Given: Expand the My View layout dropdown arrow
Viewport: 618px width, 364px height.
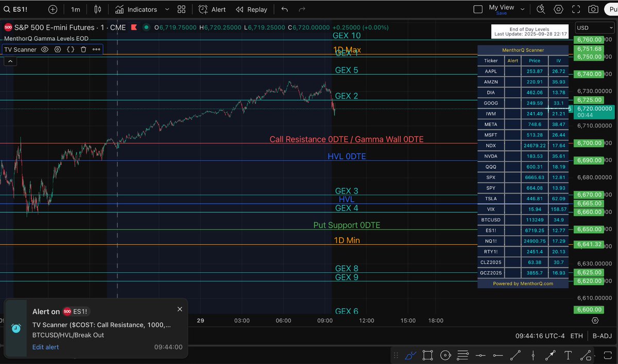Looking at the screenshot, I should point(523,9).
